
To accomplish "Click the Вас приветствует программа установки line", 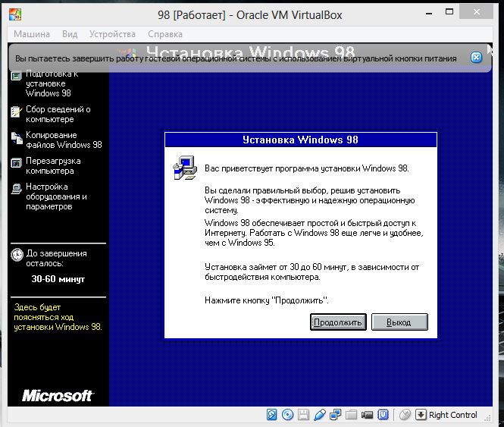I will [307, 168].
